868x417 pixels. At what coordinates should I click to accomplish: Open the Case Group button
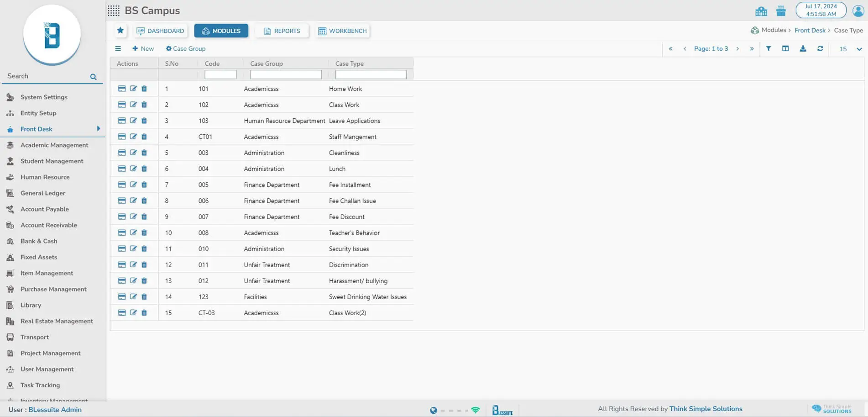pyautogui.click(x=185, y=48)
